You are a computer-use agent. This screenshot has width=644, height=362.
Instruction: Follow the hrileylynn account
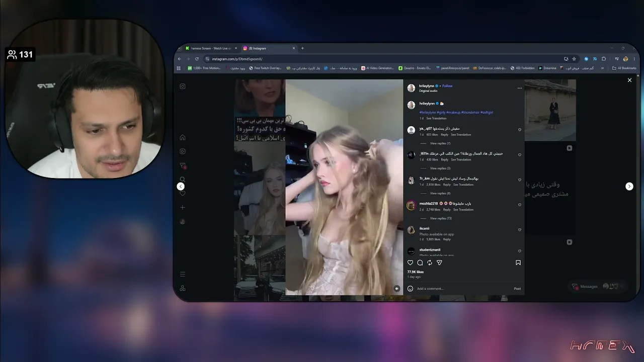pyautogui.click(x=447, y=86)
